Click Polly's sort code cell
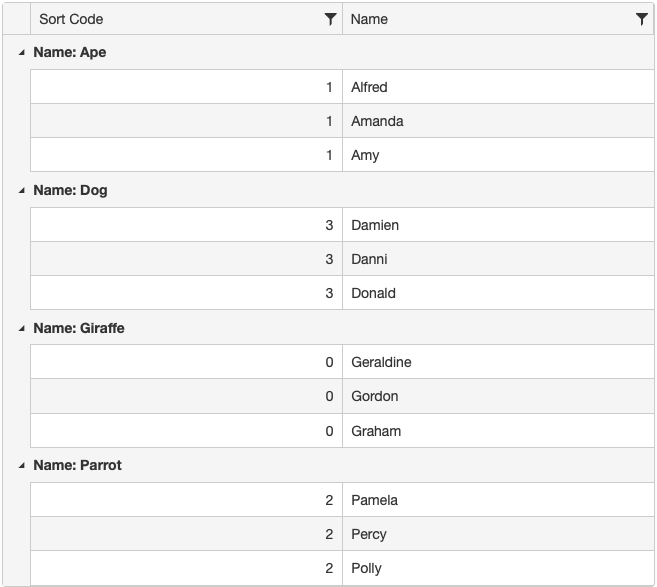657x587 pixels. pos(186,568)
